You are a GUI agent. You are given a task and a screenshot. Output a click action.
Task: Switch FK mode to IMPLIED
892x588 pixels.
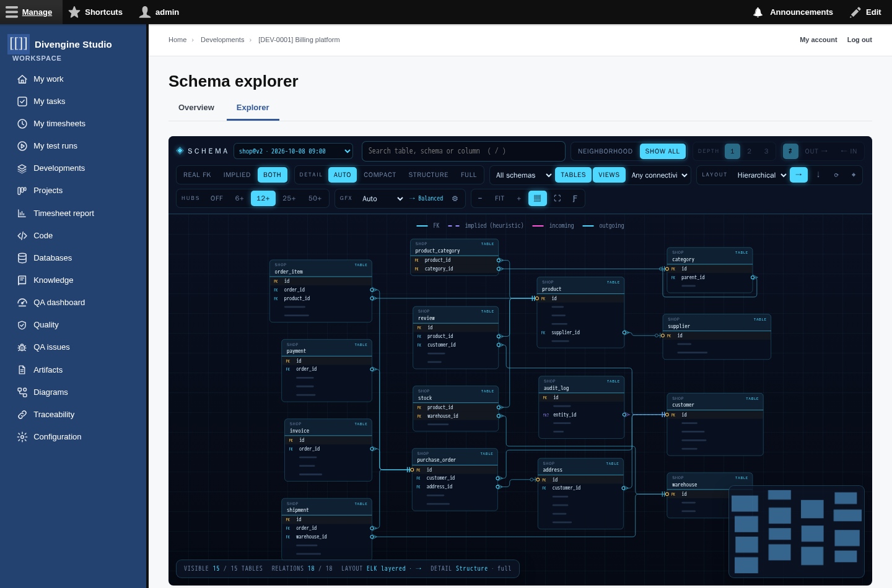[237, 175]
